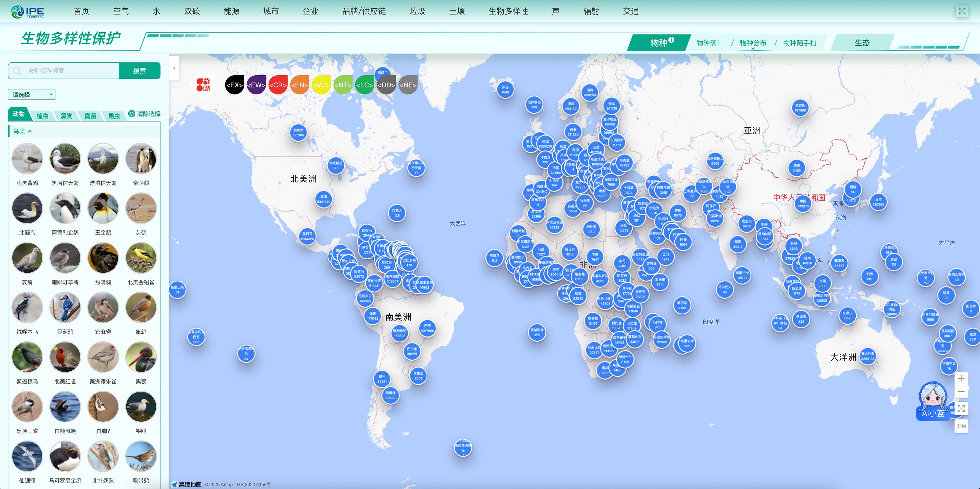Click the 搜索 search button
Image resolution: width=980 pixels, height=489 pixels.
tap(139, 71)
